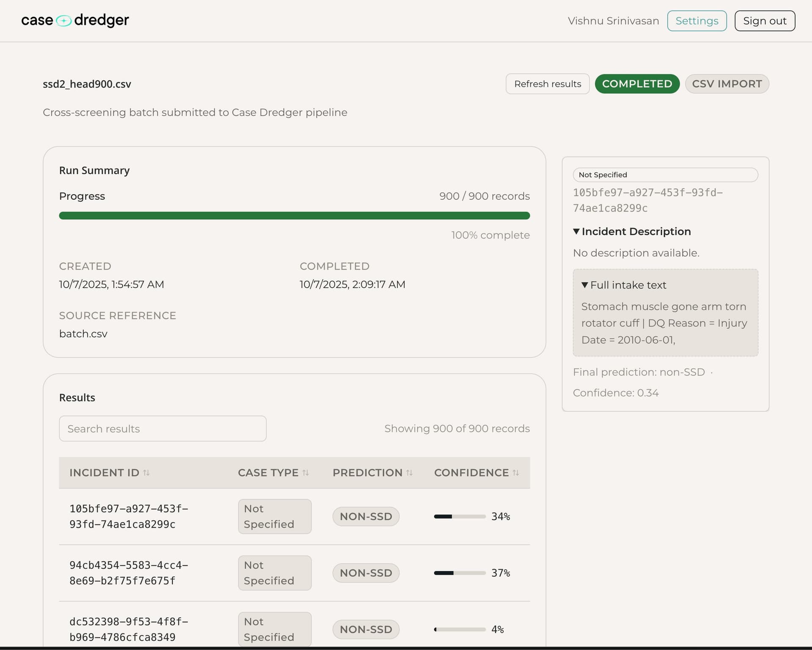
Task: Select the dc532398 incident row
Action: pyautogui.click(x=129, y=629)
